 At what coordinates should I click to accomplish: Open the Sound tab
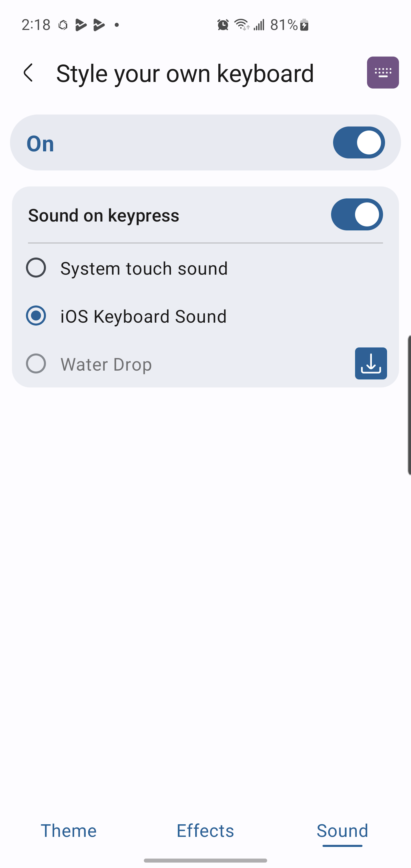pos(342,831)
